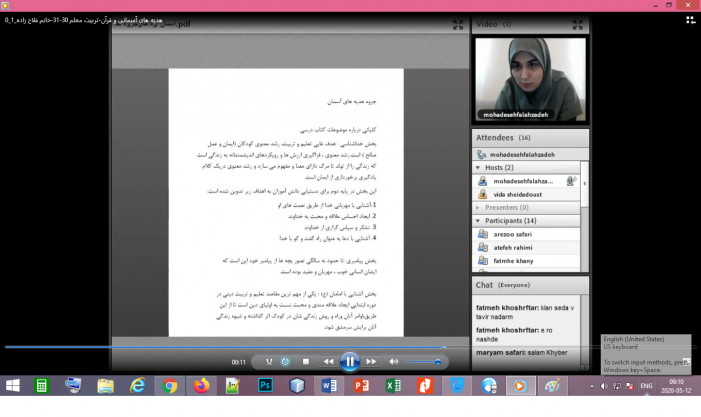Expand the Presenters (0) group
Viewport: 701px width, 417px height.
[x=478, y=207]
